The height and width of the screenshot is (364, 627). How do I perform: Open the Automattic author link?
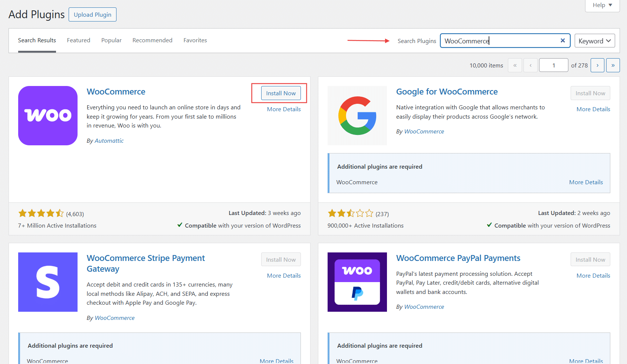point(109,141)
